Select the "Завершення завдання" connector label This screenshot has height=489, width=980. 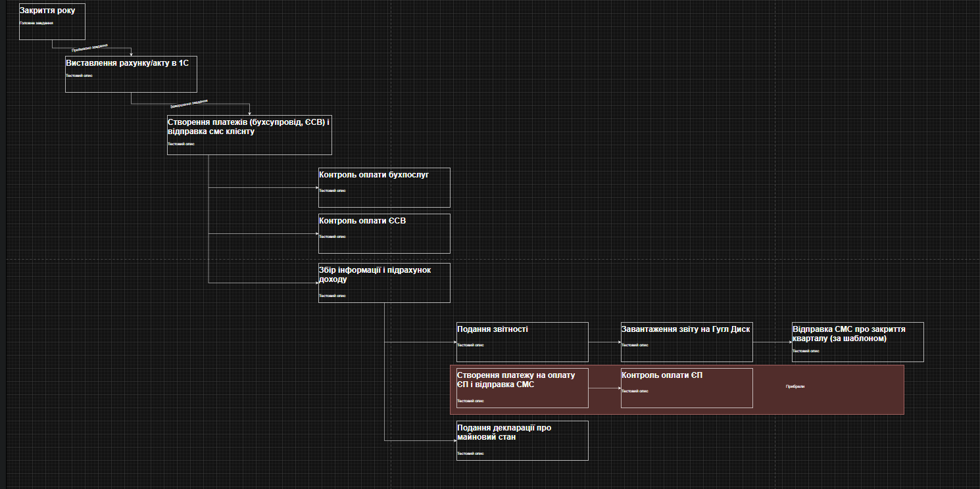coord(189,103)
